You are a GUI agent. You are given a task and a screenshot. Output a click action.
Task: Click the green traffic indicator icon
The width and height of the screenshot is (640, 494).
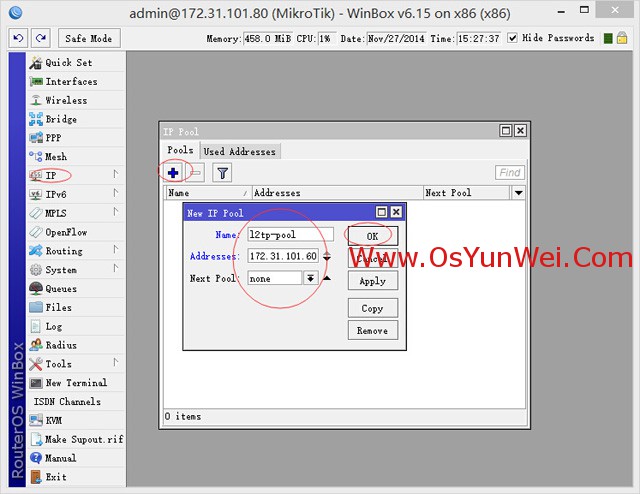pyautogui.click(x=608, y=38)
